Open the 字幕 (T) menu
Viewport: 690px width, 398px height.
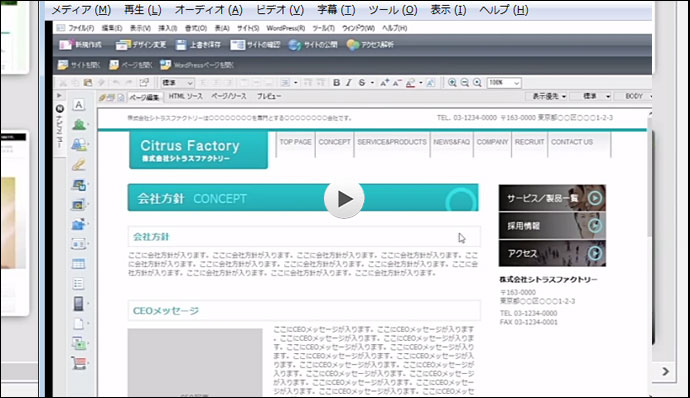[336, 10]
